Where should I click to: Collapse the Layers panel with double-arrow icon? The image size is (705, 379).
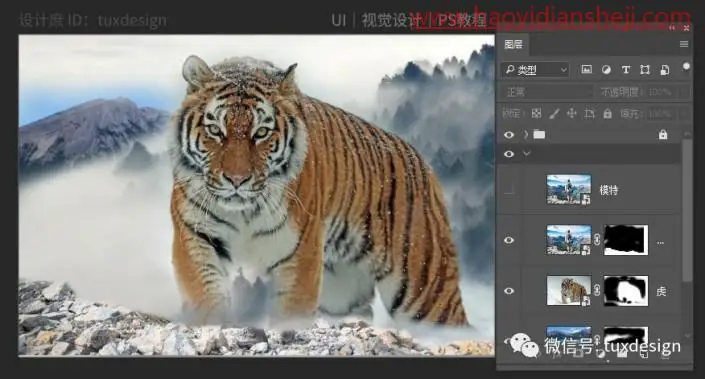(x=672, y=28)
